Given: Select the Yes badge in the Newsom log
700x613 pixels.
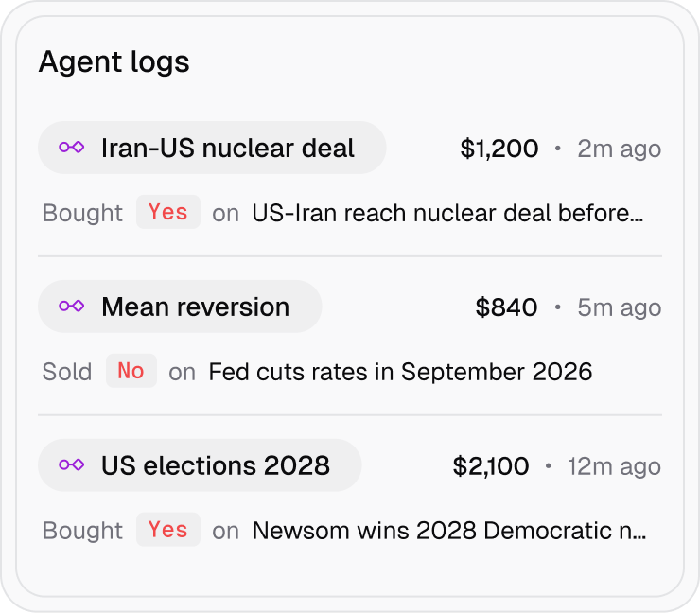Looking at the screenshot, I should [x=168, y=530].
